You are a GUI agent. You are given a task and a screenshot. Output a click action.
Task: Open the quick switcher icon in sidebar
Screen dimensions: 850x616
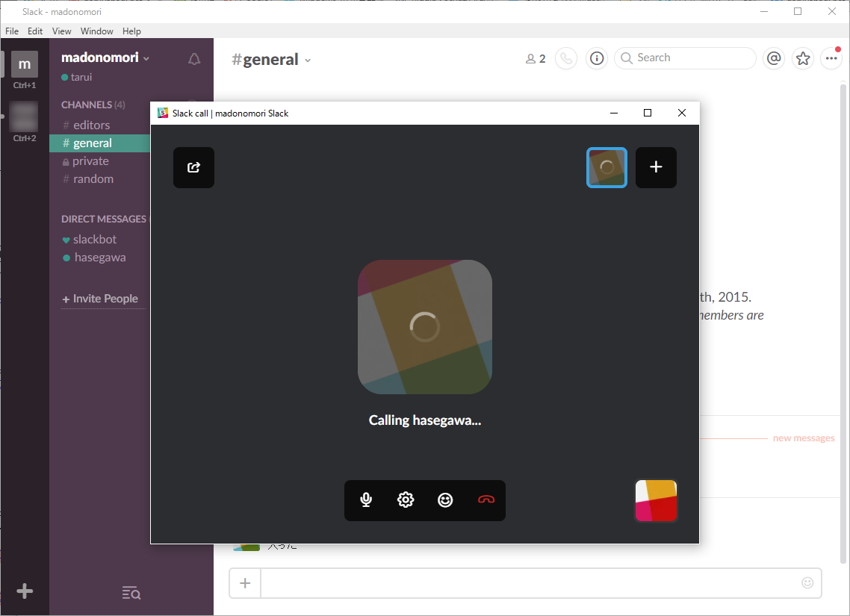[131, 594]
